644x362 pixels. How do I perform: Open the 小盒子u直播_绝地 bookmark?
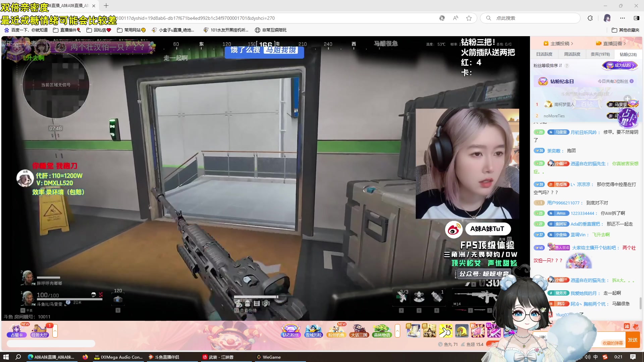[173, 30]
